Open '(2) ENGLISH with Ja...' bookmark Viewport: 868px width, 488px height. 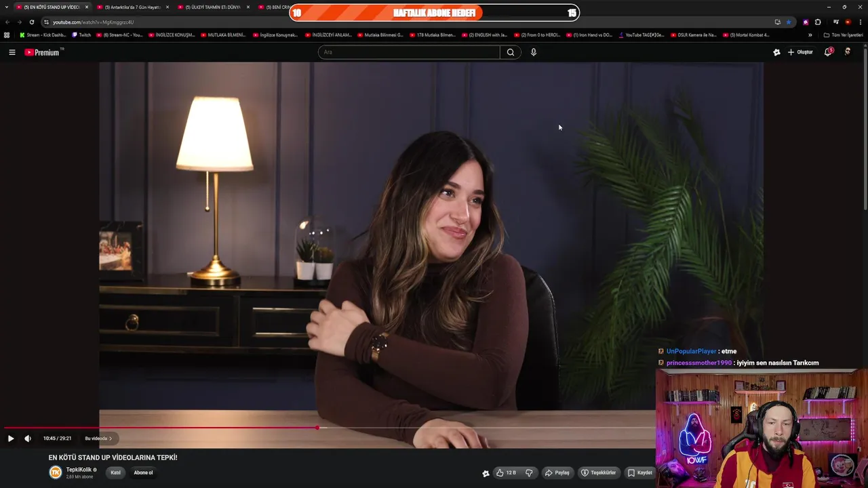coord(484,35)
